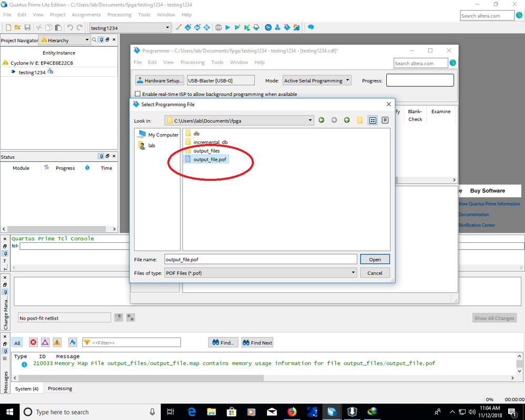Screen dimensions: 525x420
Task: Show error messages filter icon
Action: tap(33, 342)
